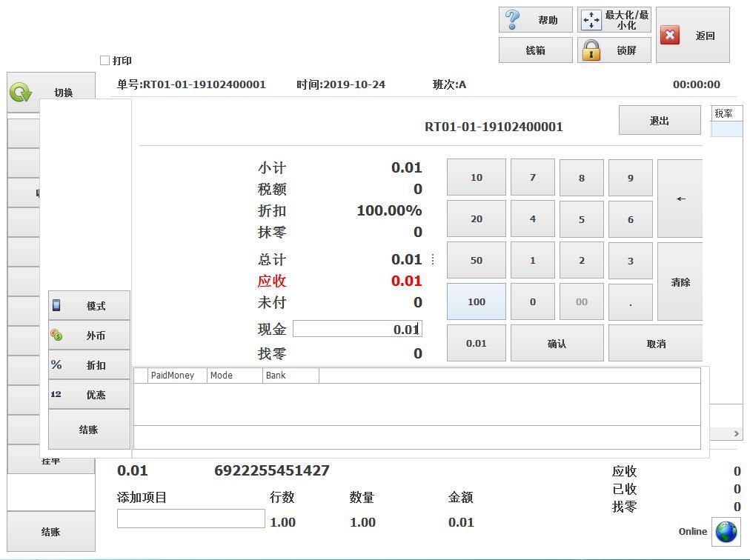Click the green switch refresh icon
This screenshot has height=560, width=750.
[x=21, y=93]
